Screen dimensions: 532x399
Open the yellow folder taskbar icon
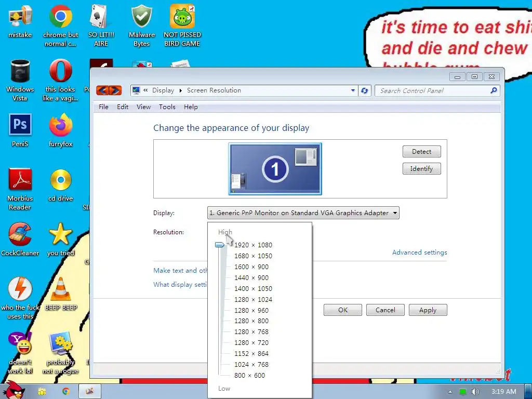[42, 392]
